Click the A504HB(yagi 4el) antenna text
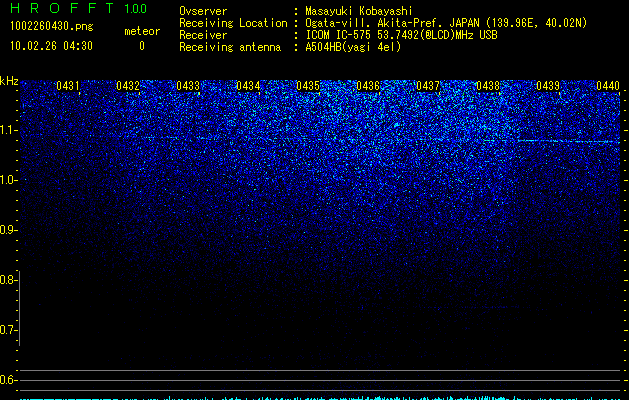Viewport: 629px width, 400px height. (353, 47)
